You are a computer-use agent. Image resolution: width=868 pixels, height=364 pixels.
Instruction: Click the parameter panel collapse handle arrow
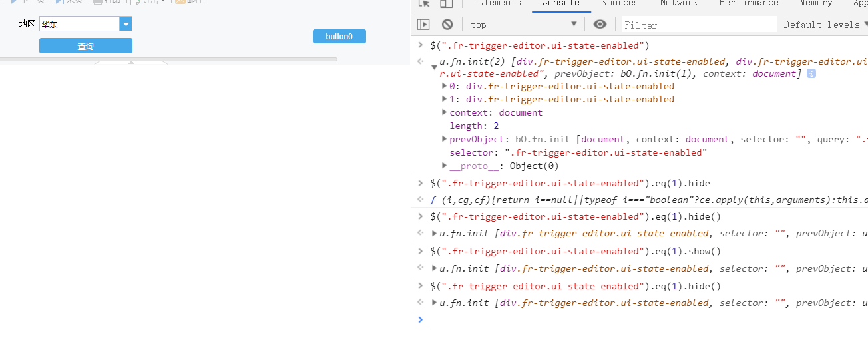point(131,63)
